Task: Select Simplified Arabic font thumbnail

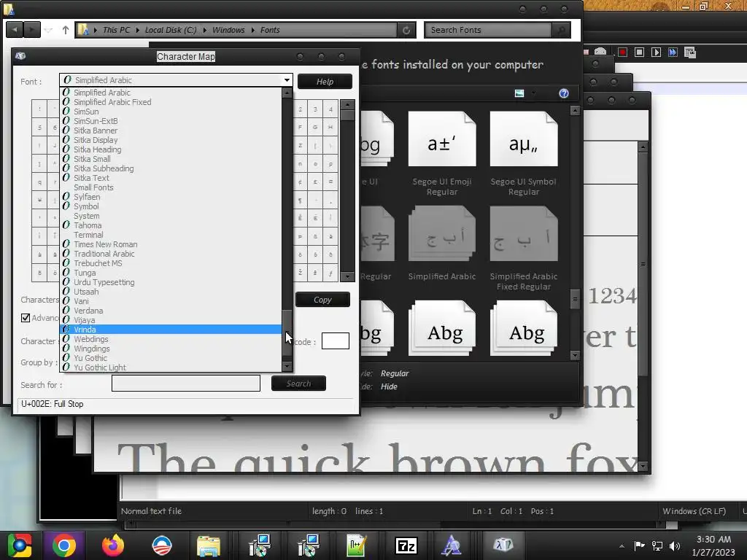Action: pos(441,243)
